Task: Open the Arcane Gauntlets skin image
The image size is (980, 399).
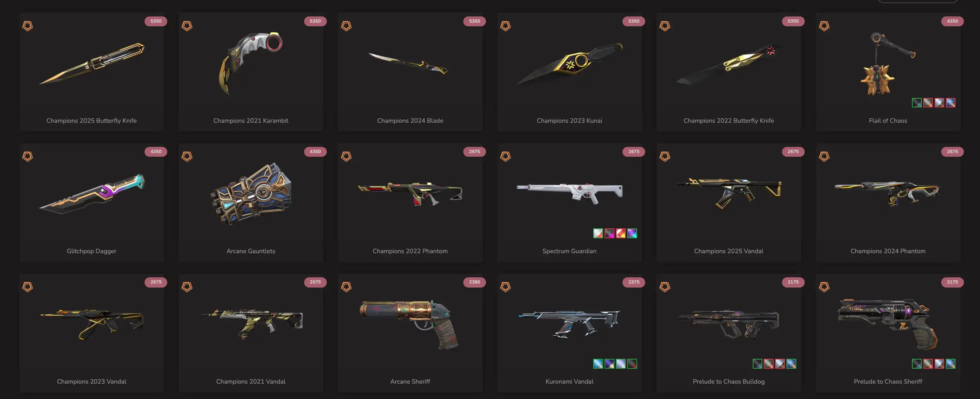Action: click(251, 194)
